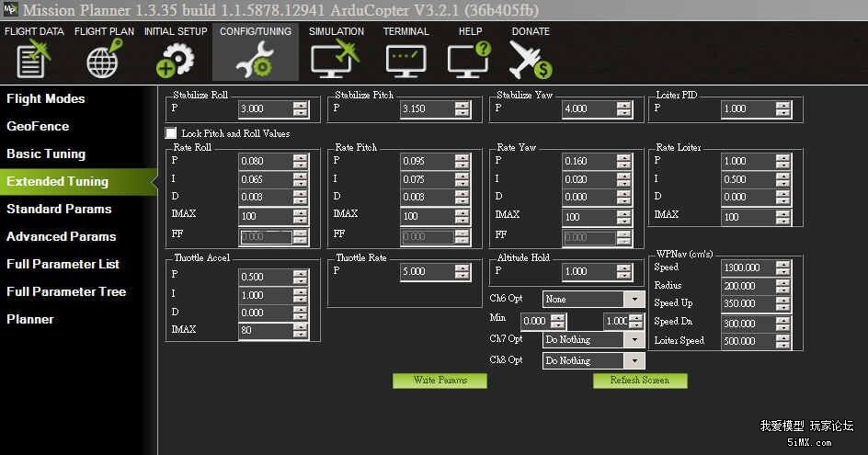868x455 pixels.
Task: Click the Altitude Hold P value field
Action: tap(589, 272)
